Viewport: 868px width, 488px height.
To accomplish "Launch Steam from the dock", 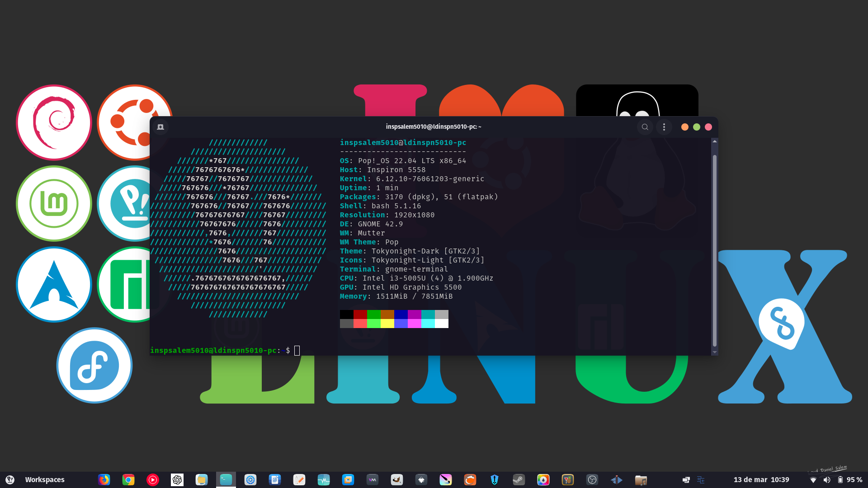I will (x=519, y=480).
